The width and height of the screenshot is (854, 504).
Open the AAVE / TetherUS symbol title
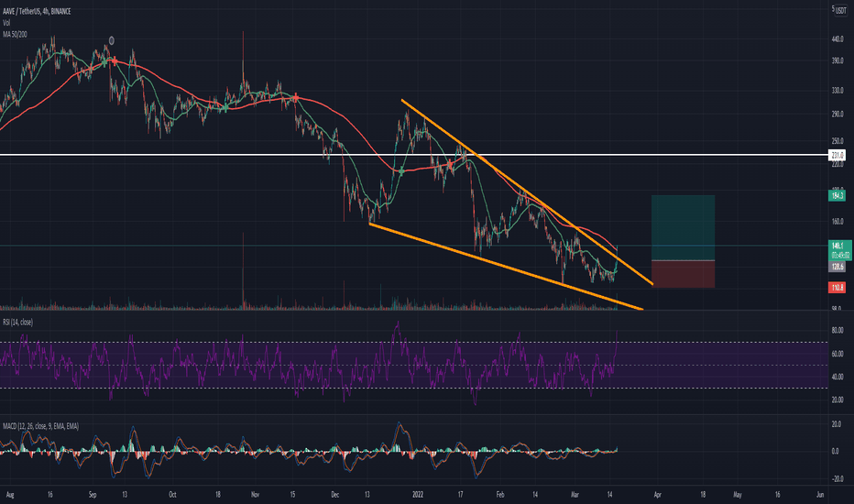click(37, 11)
